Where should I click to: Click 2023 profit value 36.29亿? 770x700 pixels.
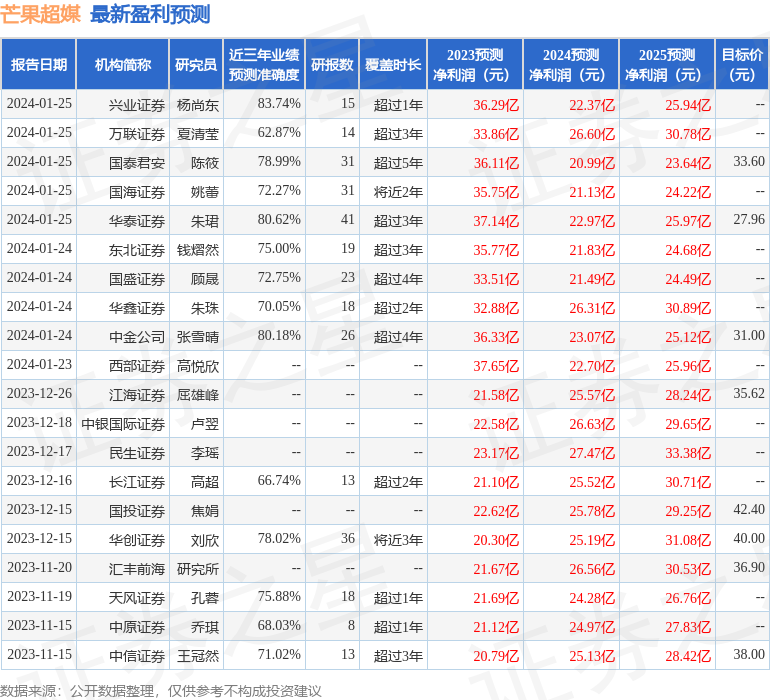496,105
